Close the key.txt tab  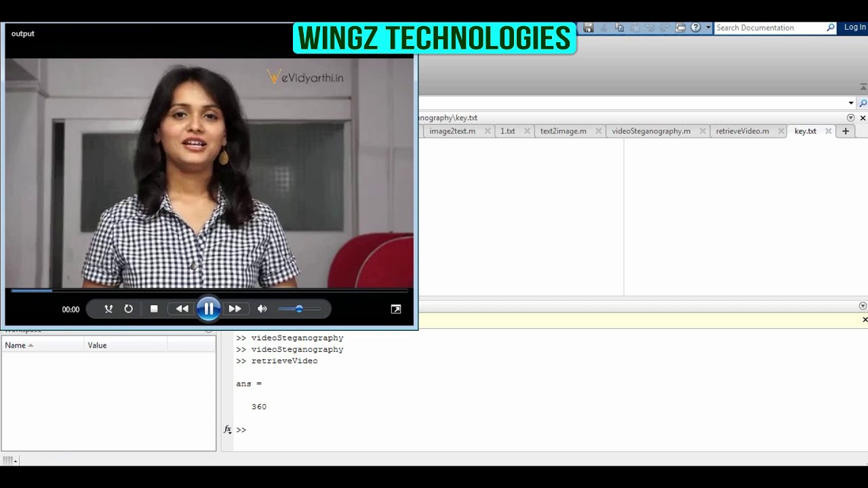pos(828,131)
